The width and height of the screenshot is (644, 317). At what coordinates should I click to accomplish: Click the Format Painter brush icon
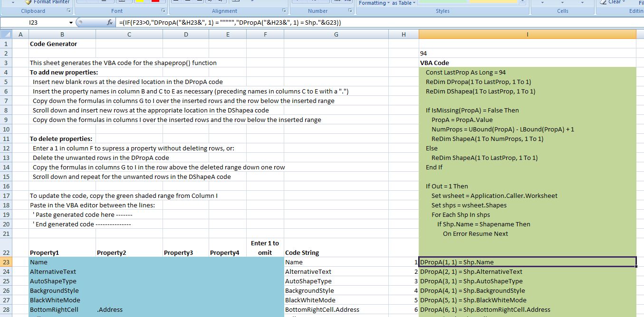29,2
